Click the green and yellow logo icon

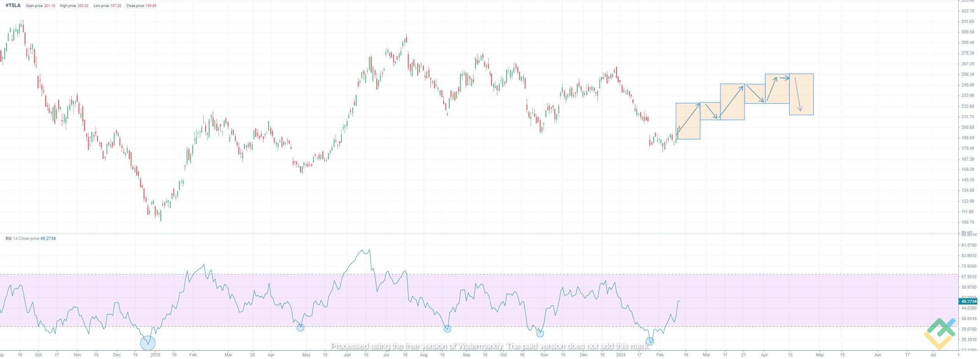tap(940, 333)
